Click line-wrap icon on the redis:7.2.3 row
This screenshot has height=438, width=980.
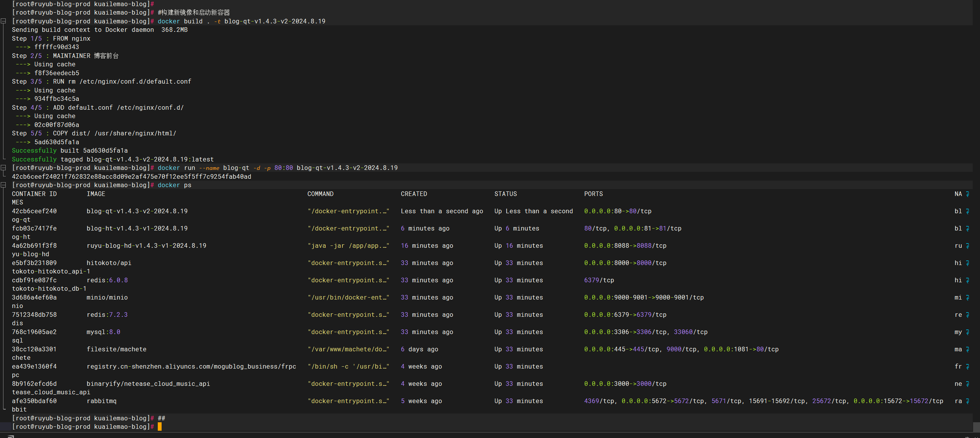[967, 315]
